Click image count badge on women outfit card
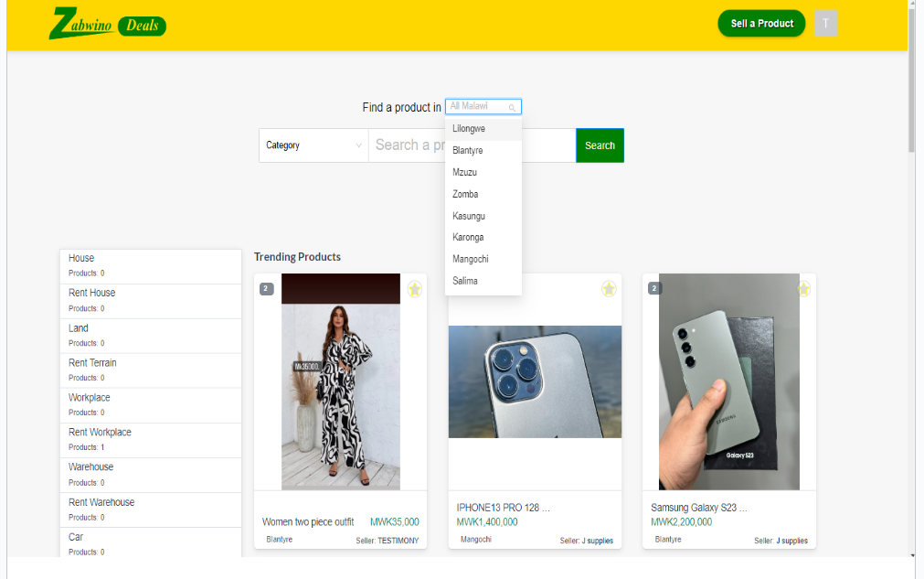 click(266, 289)
